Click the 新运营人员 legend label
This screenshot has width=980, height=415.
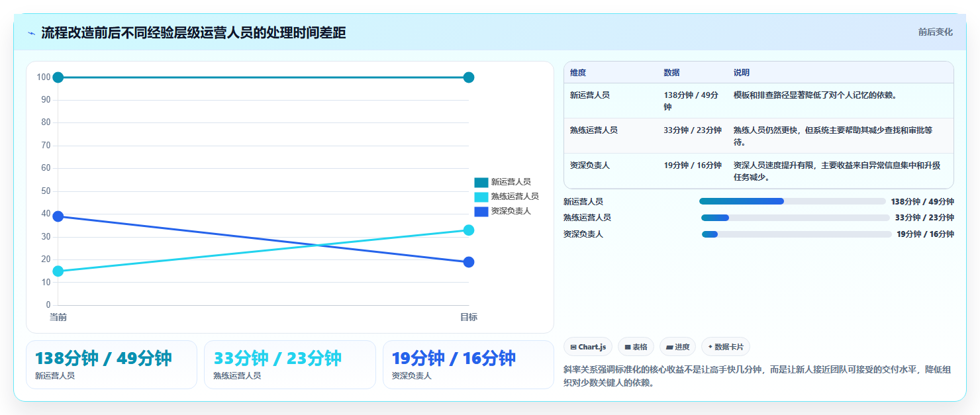coord(511,182)
